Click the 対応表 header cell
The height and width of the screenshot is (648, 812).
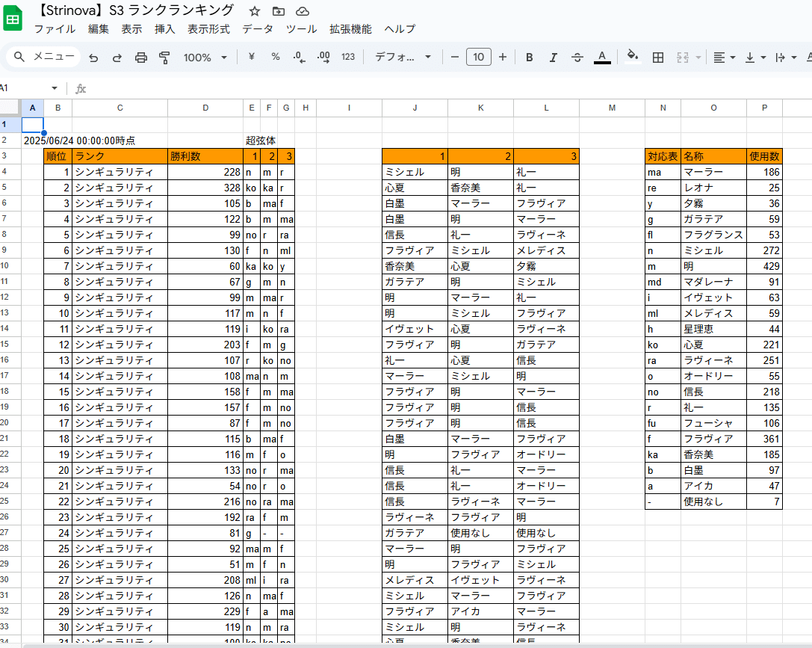[663, 156]
